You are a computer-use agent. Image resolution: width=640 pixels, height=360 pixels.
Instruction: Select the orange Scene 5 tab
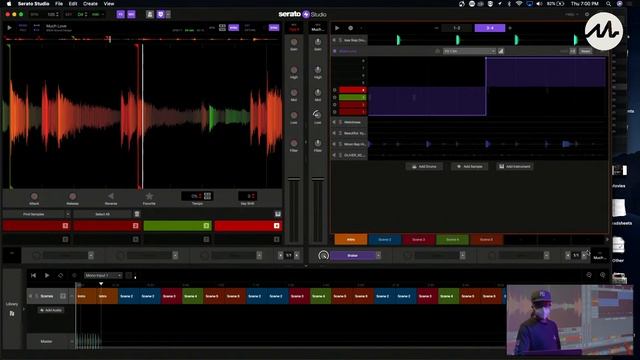[486, 240]
